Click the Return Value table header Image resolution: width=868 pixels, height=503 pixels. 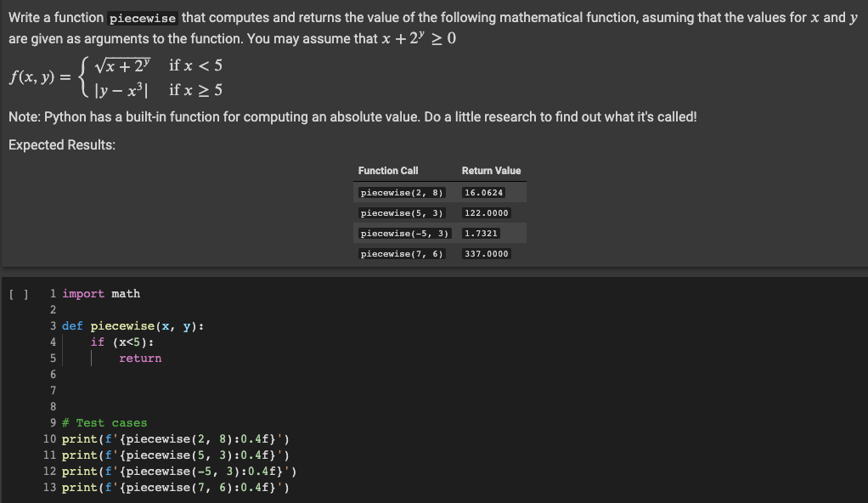[x=491, y=170]
